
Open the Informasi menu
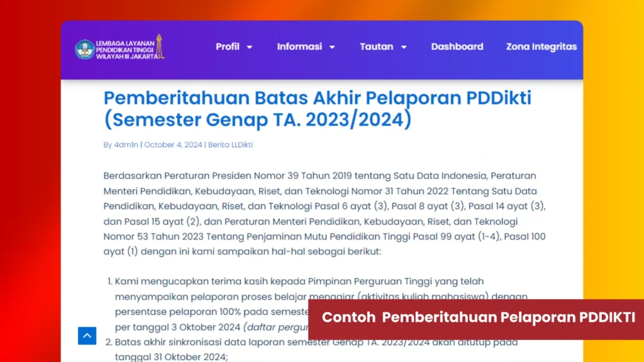point(299,47)
